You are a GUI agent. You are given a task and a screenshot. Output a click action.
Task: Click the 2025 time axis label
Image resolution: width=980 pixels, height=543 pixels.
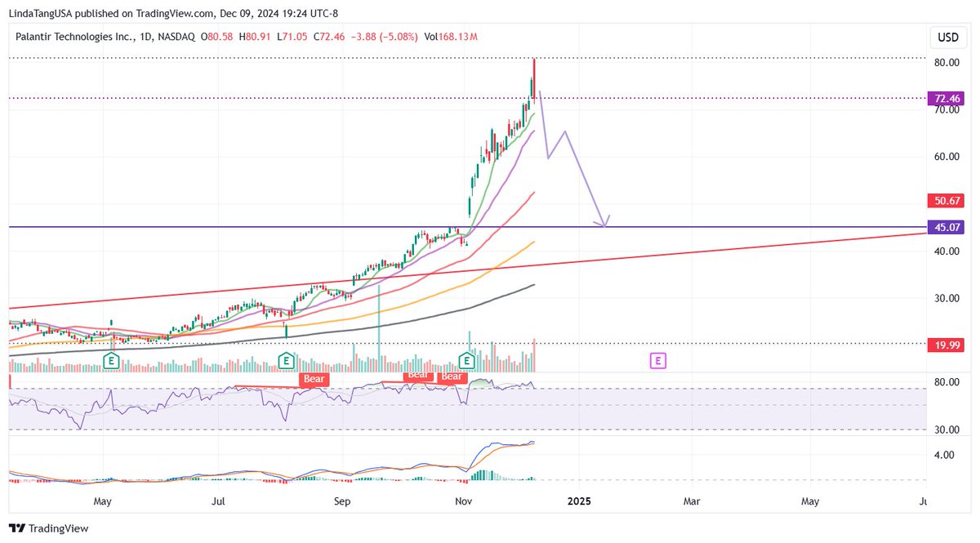580,500
